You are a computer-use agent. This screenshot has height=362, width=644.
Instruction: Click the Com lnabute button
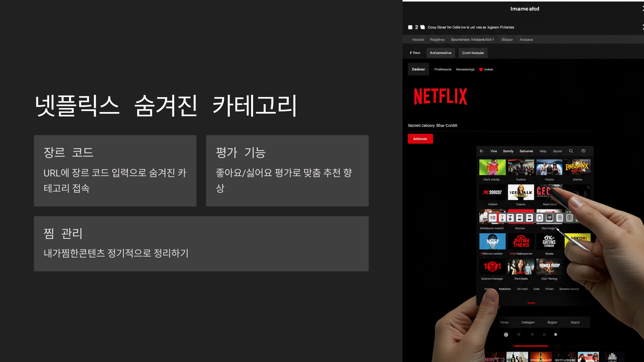pos(473,53)
